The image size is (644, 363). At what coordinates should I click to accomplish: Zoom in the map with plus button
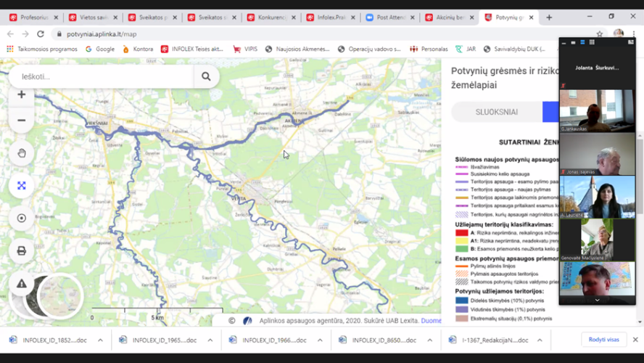click(x=21, y=94)
